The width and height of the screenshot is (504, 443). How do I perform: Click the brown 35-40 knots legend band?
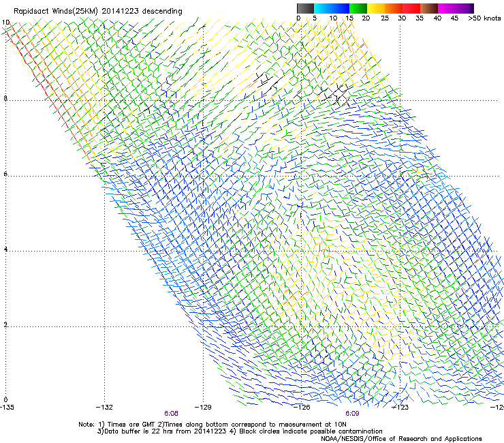(429, 8)
